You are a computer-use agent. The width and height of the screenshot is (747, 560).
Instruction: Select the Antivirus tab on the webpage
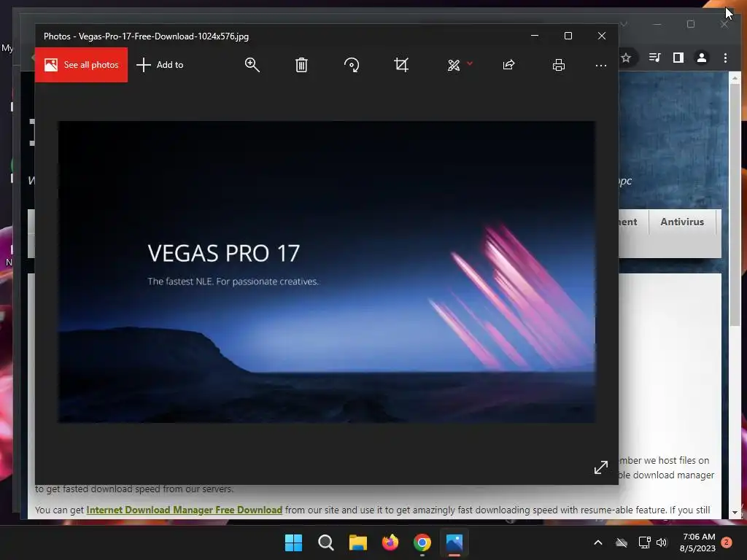click(x=682, y=222)
